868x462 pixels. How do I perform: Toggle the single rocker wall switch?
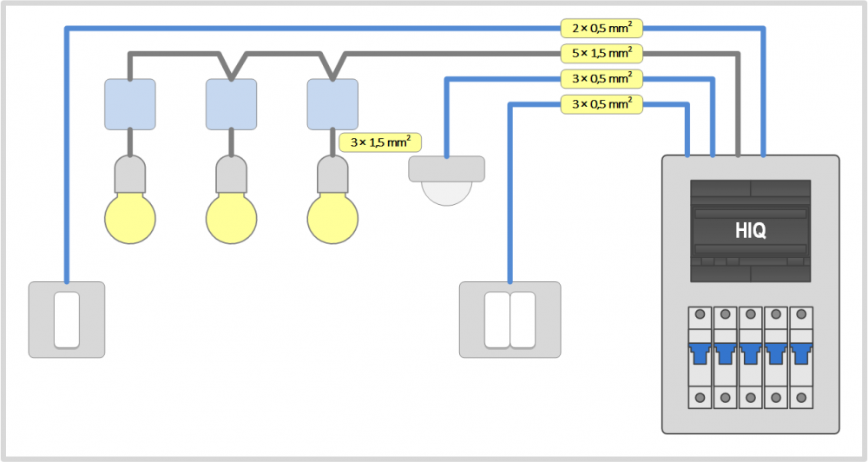[67, 320]
